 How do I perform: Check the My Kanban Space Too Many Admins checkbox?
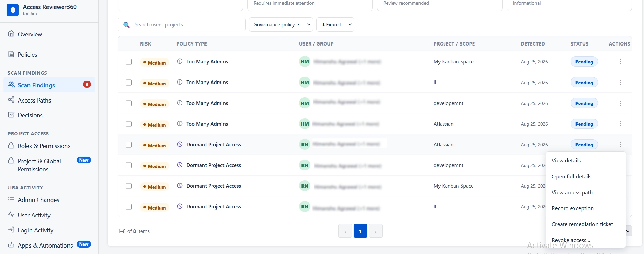[129, 62]
